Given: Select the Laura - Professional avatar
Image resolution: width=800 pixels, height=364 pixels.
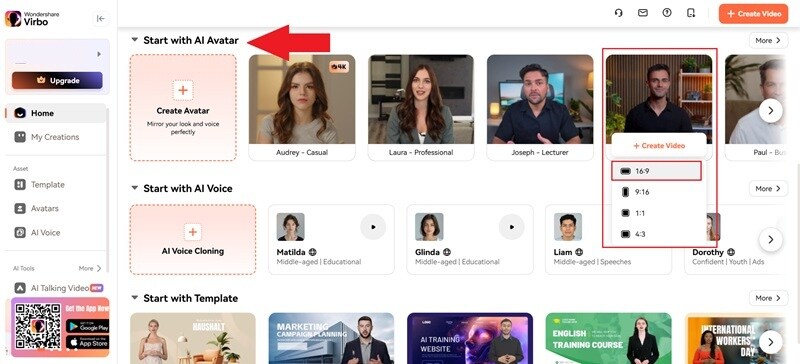Looking at the screenshot, I should pos(421,108).
